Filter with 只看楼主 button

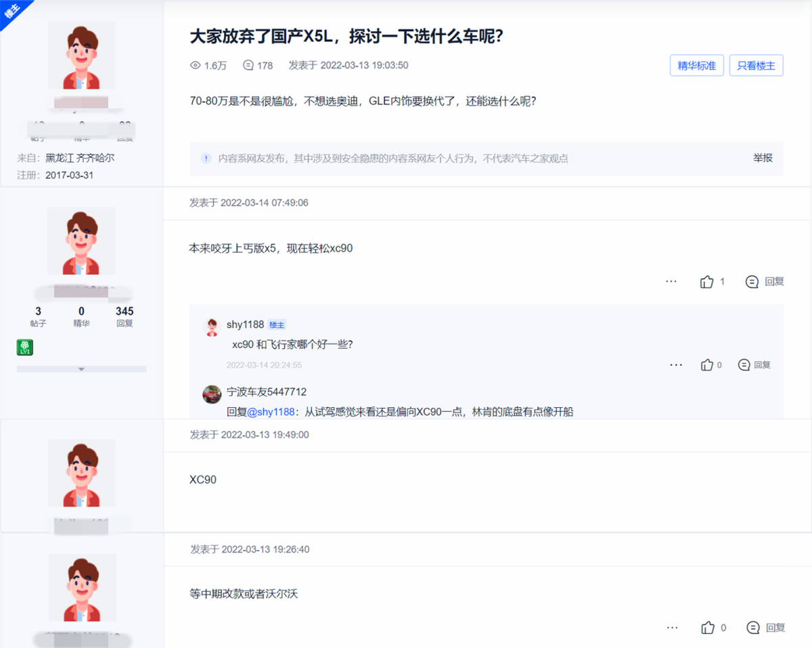tap(756, 66)
